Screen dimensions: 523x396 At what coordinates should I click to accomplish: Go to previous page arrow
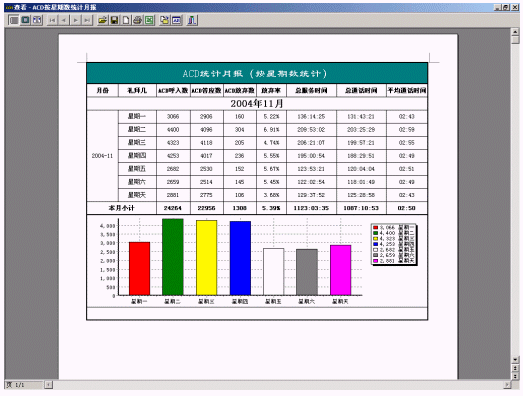coord(64,20)
